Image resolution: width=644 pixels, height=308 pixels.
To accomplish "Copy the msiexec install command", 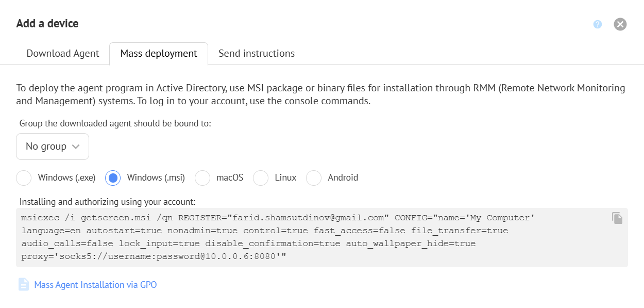I will (x=617, y=218).
